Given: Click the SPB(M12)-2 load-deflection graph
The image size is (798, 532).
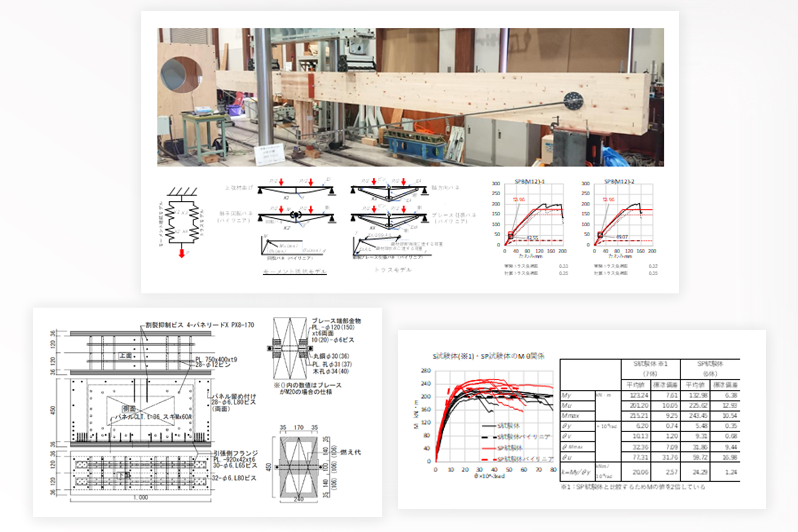Looking at the screenshot, I should (623, 214).
